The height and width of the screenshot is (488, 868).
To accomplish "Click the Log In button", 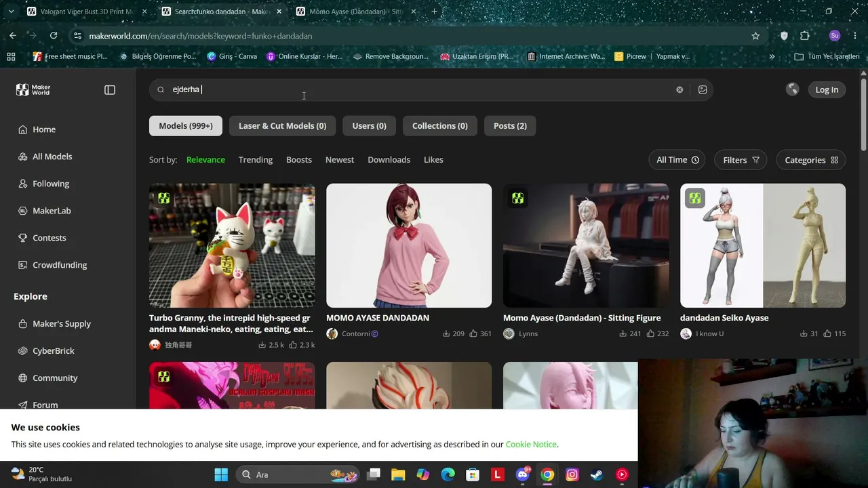I will 827,89.
